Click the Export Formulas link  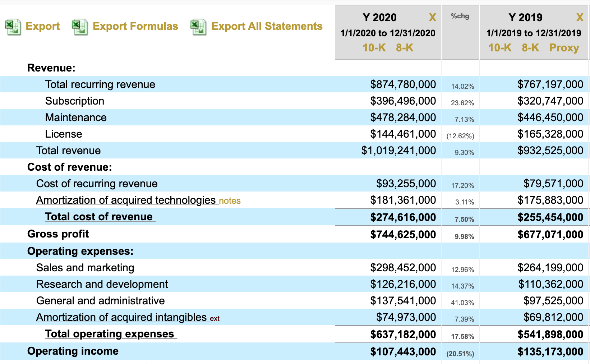(135, 26)
